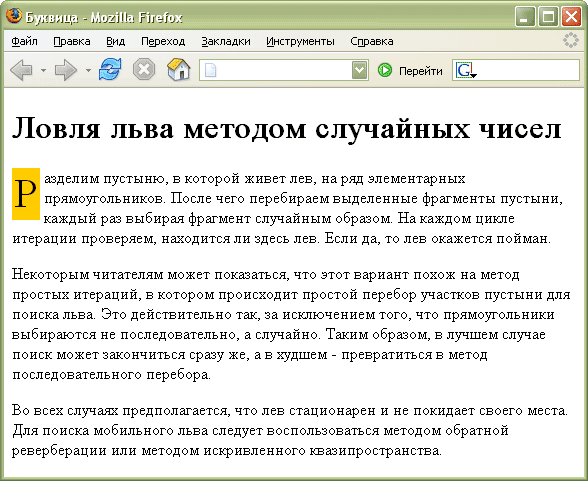Open the Вид menu
588x481 pixels.
(x=116, y=41)
